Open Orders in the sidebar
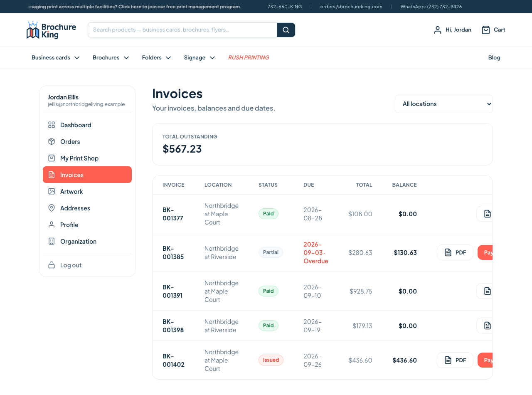The width and height of the screenshot is (532, 395). (87, 141)
